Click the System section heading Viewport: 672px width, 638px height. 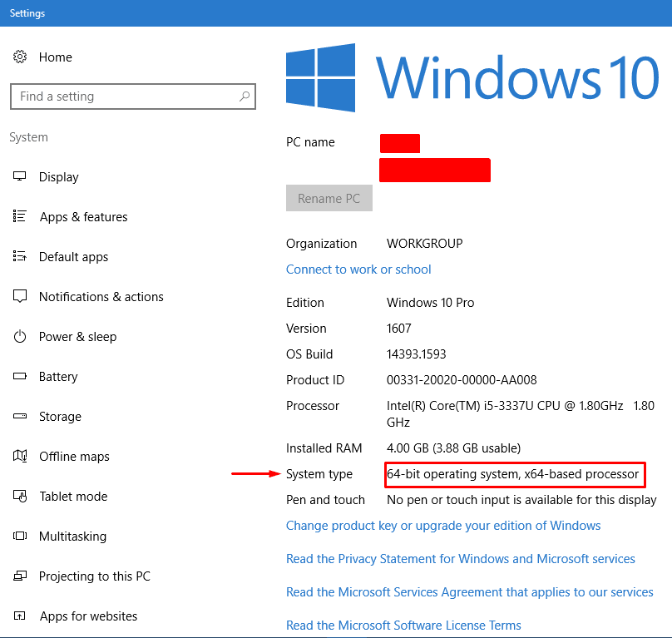tap(29, 137)
